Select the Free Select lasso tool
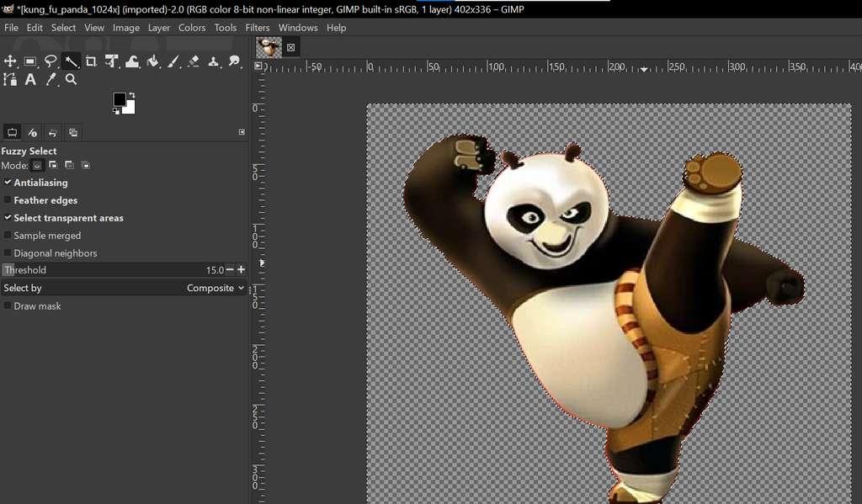Viewport: 862px width, 504px height. click(x=51, y=61)
